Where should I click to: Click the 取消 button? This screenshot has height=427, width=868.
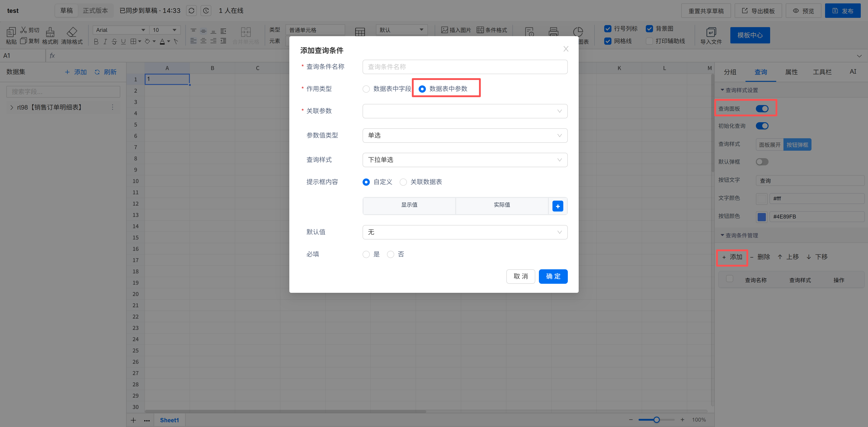pos(521,277)
